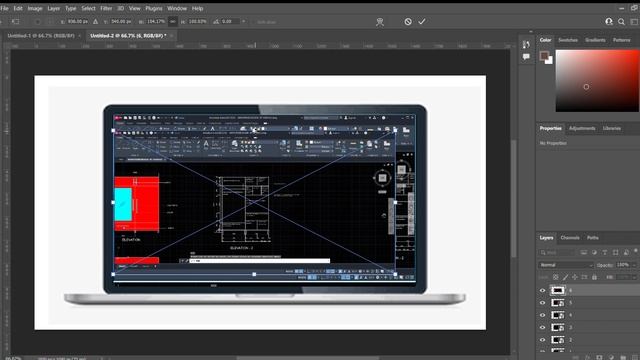This screenshot has height=360, width=640.
Task: Filter layers by shape layer icon
Action: coord(616,253)
